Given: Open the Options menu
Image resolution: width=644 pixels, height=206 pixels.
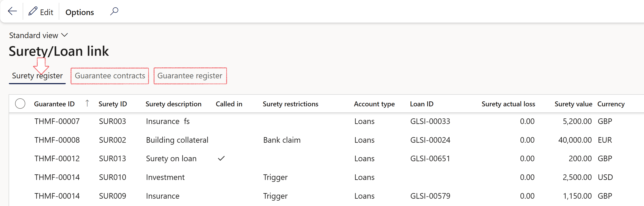Looking at the screenshot, I should [79, 12].
